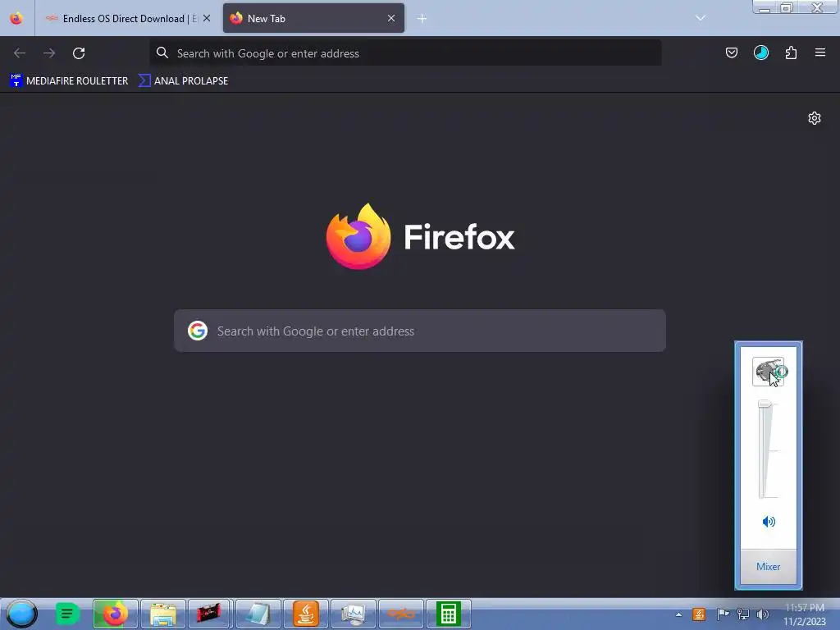Open File Explorer from the taskbar
The image size is (840, 630).
pos(163,614)
